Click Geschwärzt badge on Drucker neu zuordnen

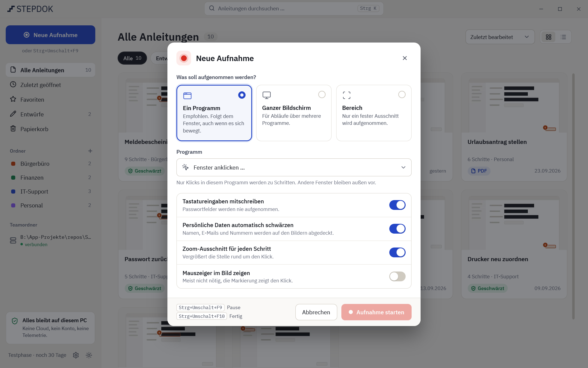point(487,288)
